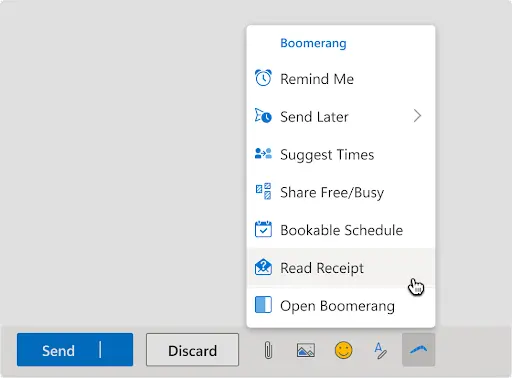This screenshot has width=512, height=378.
Task: Click the Boomerang menu header text
Action: tap(313, 43)
